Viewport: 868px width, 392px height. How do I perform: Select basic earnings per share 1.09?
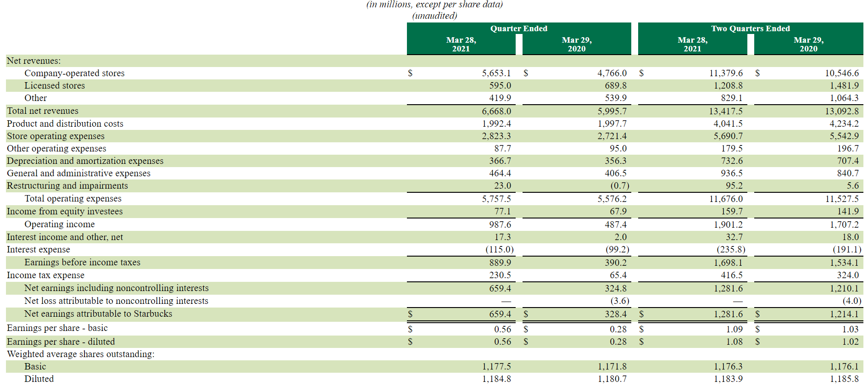point(734,329)
